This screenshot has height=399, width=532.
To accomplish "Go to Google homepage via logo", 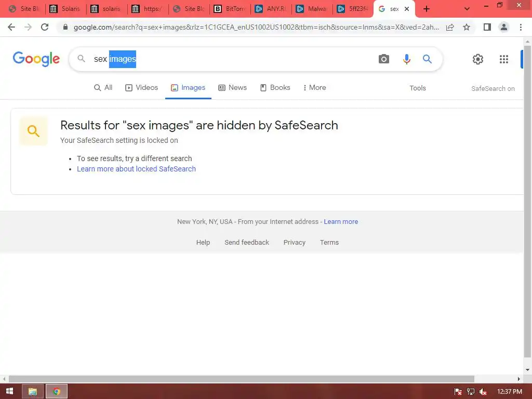I will coord(36,59).
